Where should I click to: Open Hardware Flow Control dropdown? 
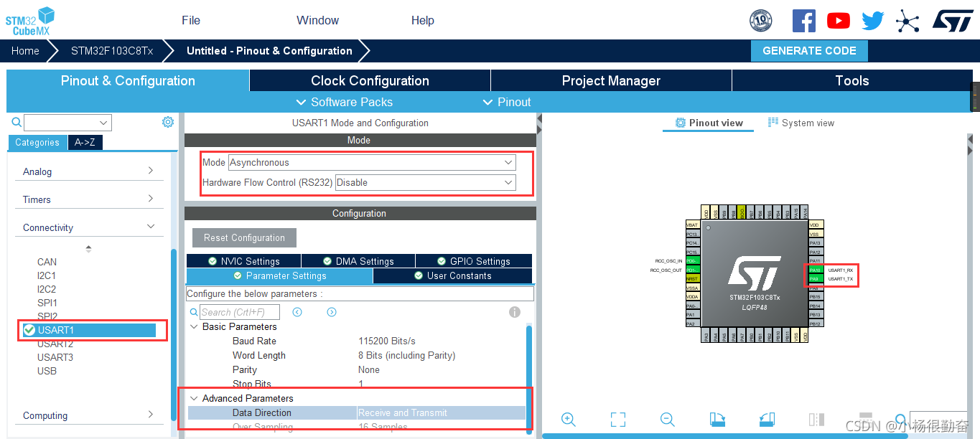coord(426,183)
